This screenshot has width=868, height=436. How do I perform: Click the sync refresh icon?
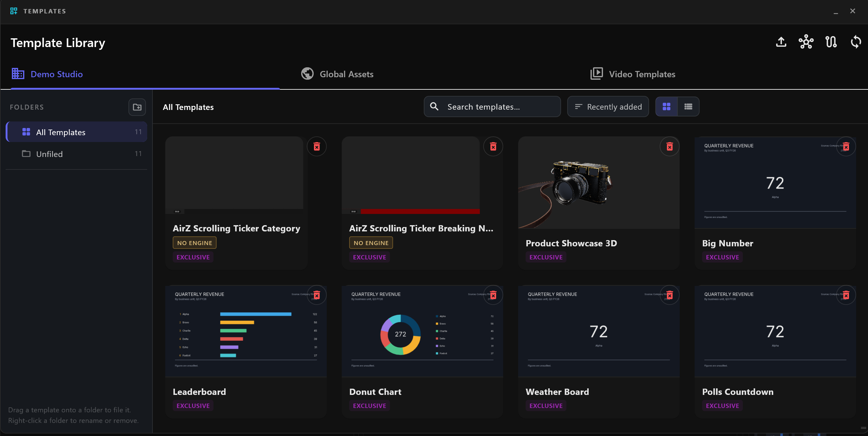tap(856, 42)
